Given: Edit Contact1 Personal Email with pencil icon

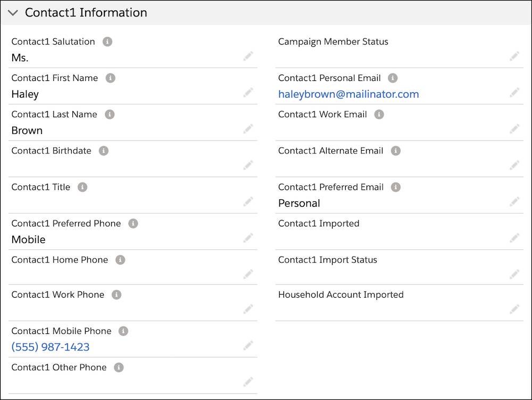Looking at the screenshot, I should click(514, 92).
